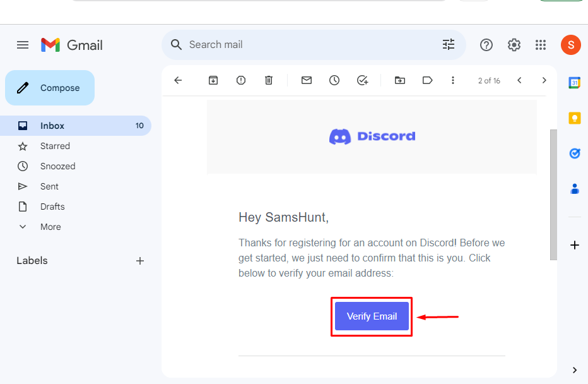The height and width of the screenshot is (384, 588).
Task: Delete this email with trash icon
Action: (269, 80)
